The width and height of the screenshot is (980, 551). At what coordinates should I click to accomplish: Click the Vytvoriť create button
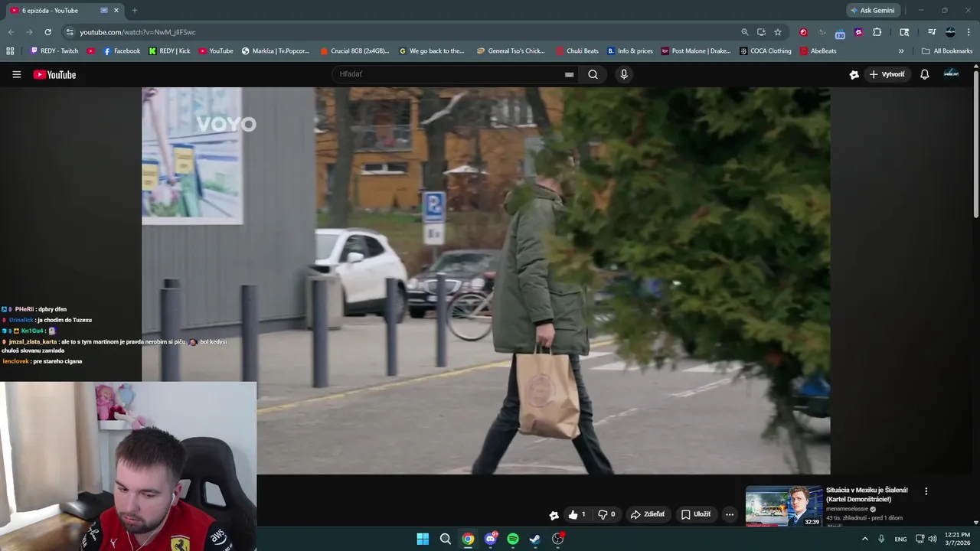point(887,74)
